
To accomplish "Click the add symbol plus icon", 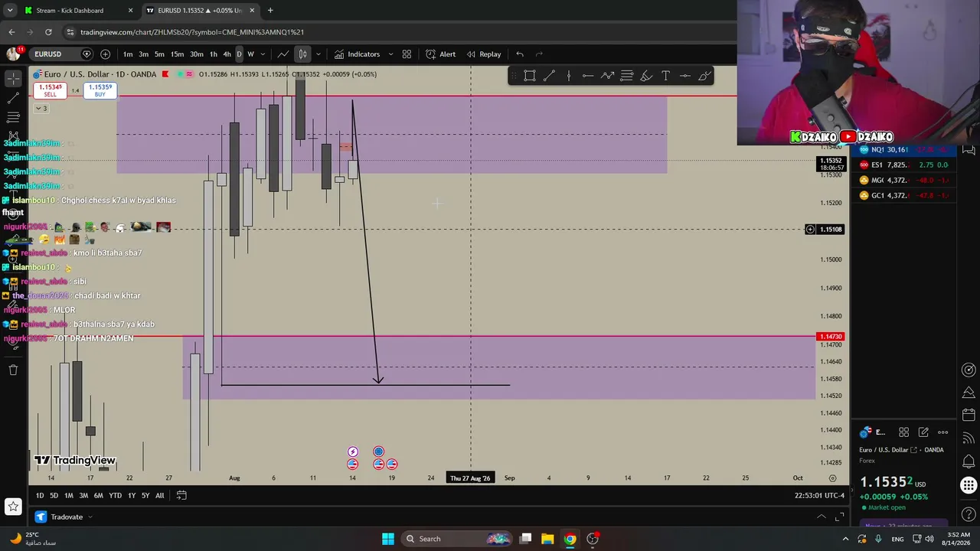I will point(105,54).
